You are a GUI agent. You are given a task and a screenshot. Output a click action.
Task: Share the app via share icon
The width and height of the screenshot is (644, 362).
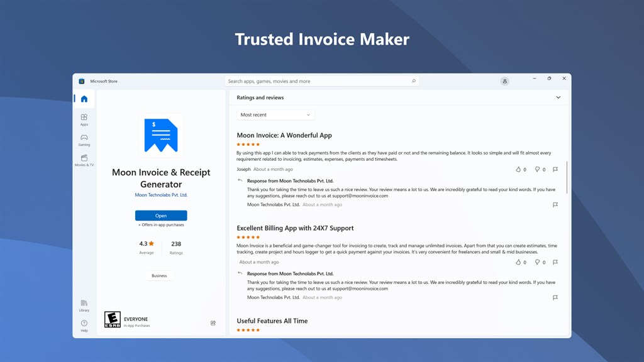[x=213, y=323]
